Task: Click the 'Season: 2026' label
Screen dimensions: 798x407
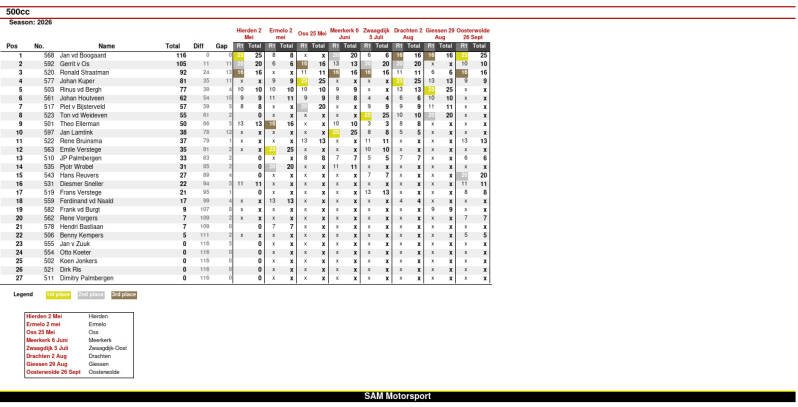Action: click(x=31, y=22)
